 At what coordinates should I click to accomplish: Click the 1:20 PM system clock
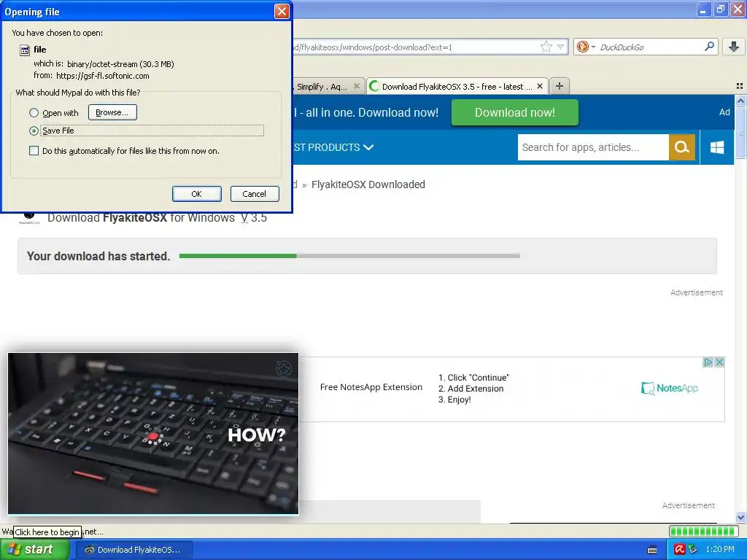720,550
